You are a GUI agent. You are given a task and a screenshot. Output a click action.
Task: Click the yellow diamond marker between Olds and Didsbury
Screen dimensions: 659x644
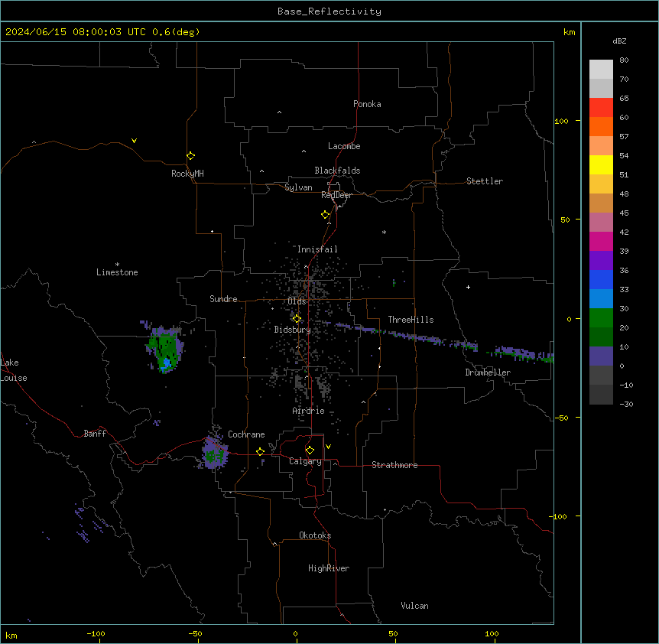(x=297, y=319)
